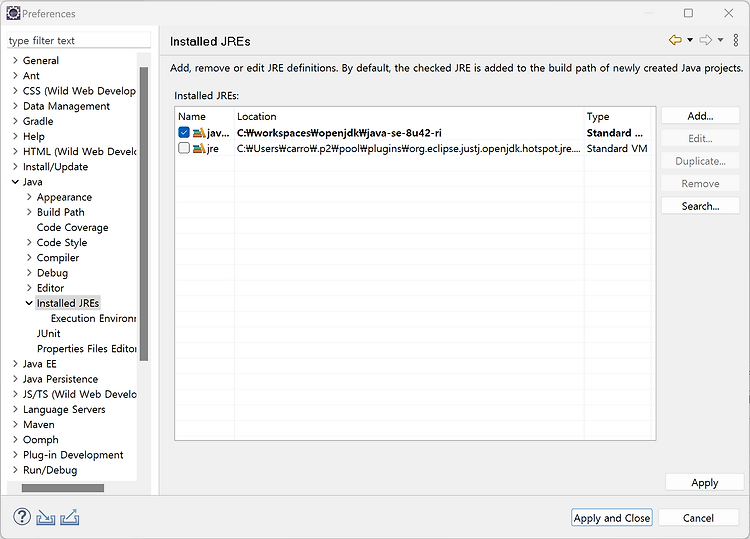Select Language Servers tree item
The image size is (750, 539).
[x=64, y=409]
